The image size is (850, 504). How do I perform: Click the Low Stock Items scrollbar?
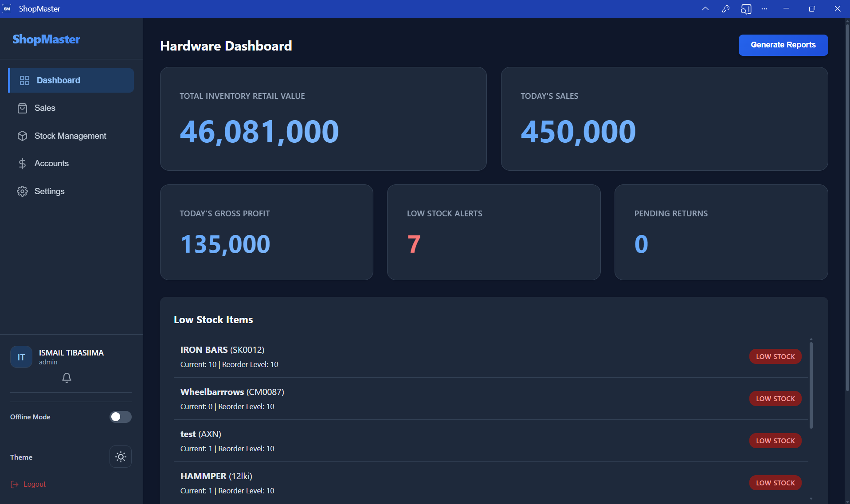click(811, 384)
